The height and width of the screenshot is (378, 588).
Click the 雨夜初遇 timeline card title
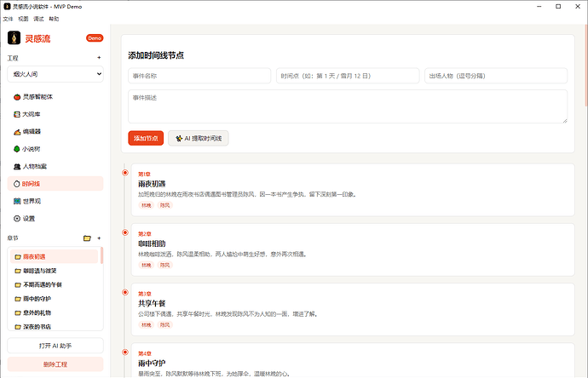click(152, 184)
